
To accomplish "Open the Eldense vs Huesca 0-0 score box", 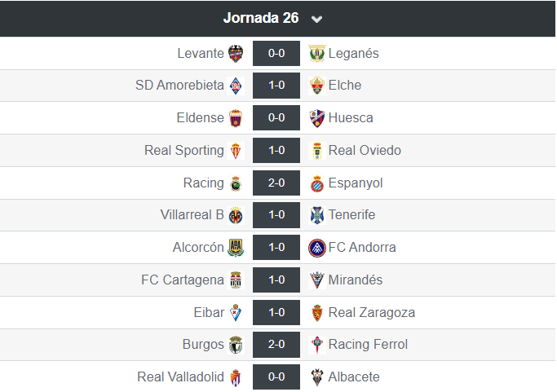I will 276,118.
